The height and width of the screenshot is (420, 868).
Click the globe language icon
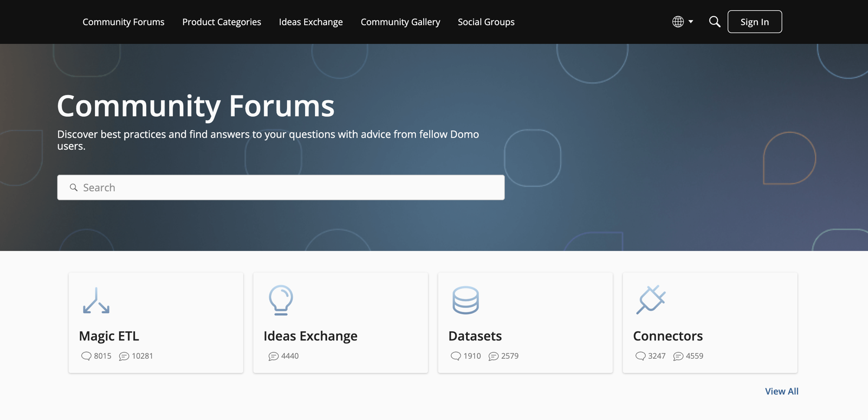pyautogui.click(x=678, y=22)
